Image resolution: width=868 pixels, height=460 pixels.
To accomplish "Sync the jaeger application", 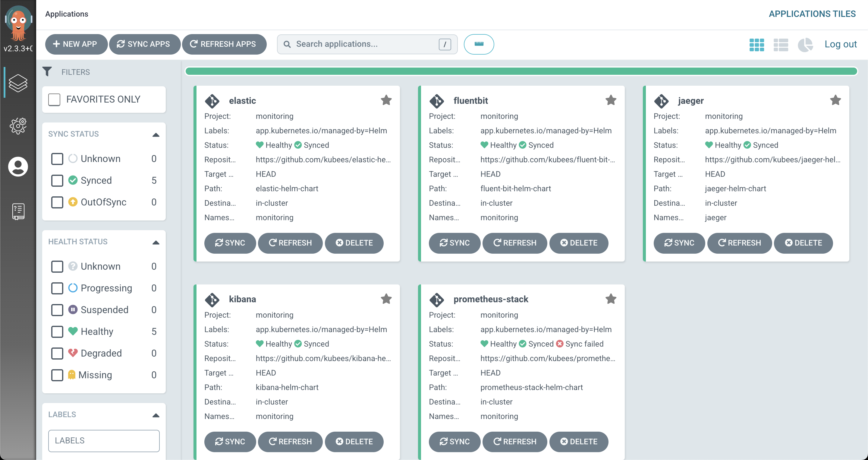I will click(x=679, y=243).
